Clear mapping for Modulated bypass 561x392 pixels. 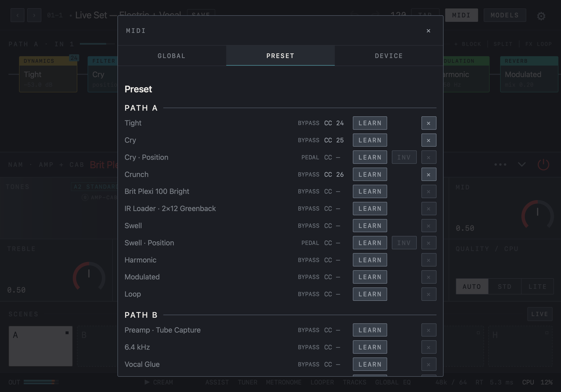pyautogui.click(x=429, y=277)
